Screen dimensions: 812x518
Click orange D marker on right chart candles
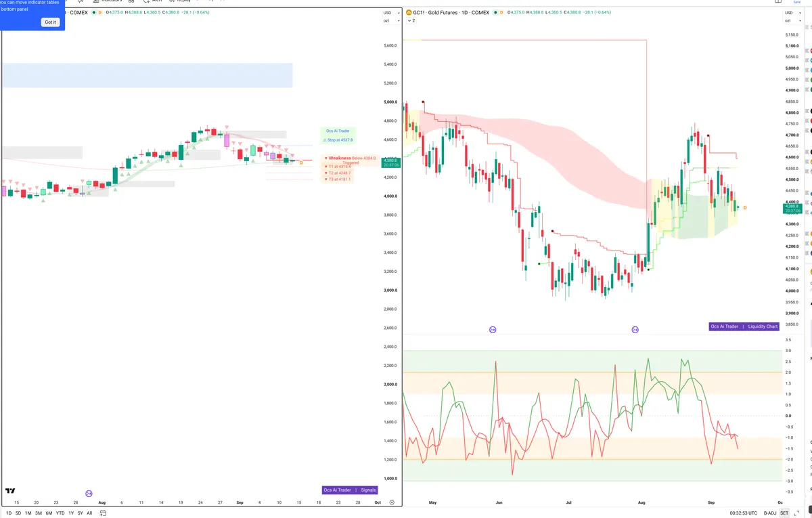[744, 207]
